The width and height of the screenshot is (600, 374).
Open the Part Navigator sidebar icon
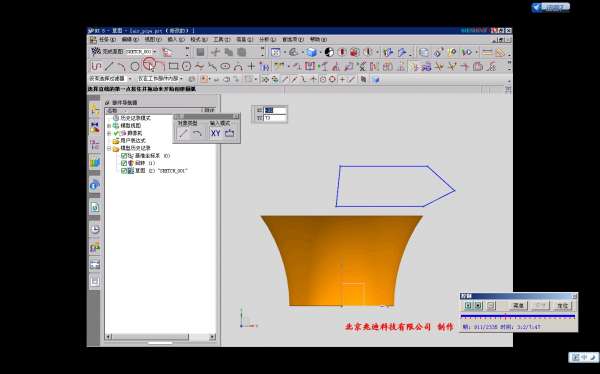pyautogui.click(x=95, y=145)
